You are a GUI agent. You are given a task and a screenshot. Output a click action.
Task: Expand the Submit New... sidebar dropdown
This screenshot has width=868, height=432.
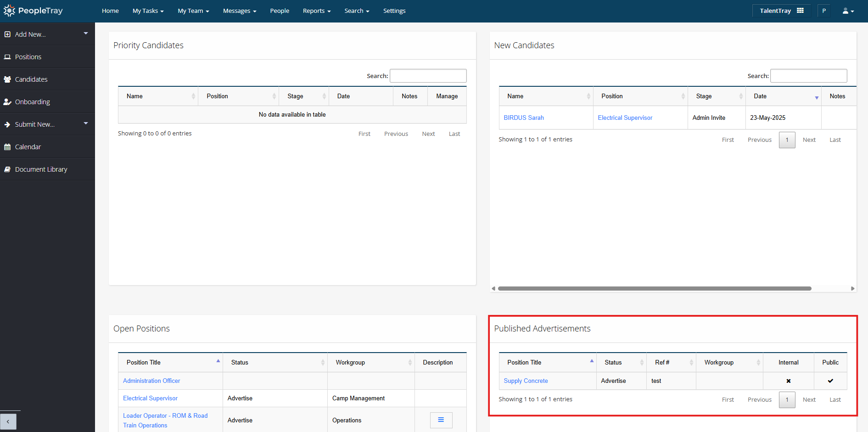click(x=85, y=123)
